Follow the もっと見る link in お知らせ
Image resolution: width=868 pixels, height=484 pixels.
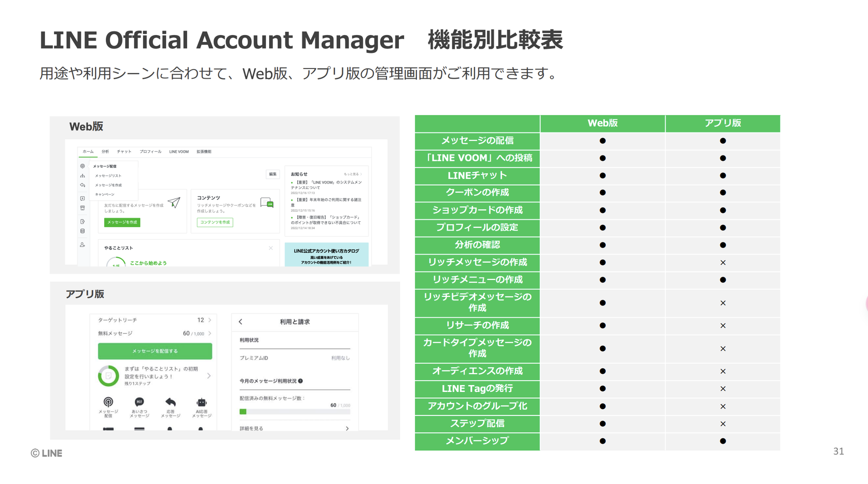tap(353, 174)
